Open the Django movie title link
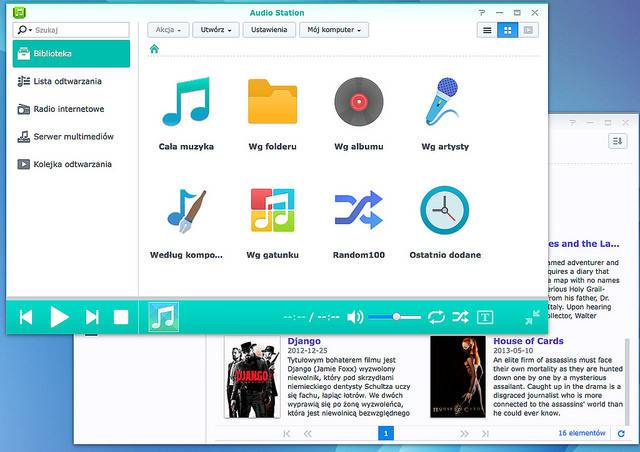Image resolution: width=640 pixels, height=452 pixels. pyautogui.click(x=304, y=341)
